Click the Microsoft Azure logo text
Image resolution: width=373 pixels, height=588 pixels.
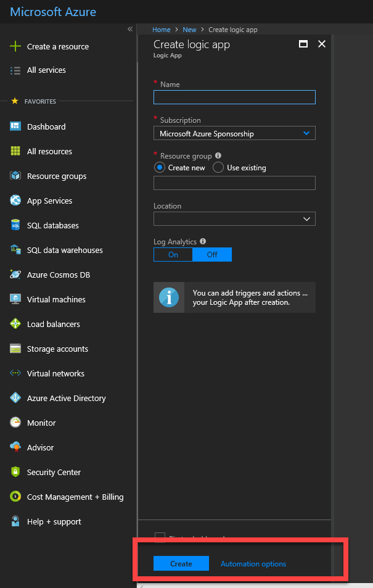click(53, 12)
